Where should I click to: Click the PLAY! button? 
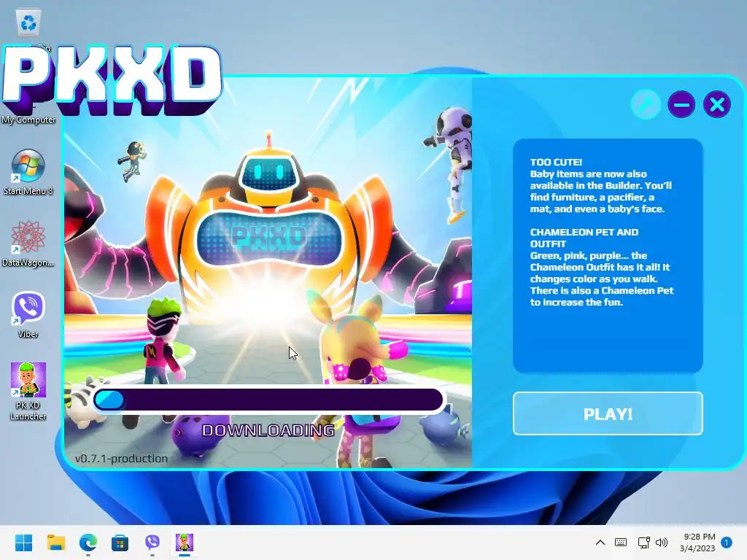pos(608,413)
